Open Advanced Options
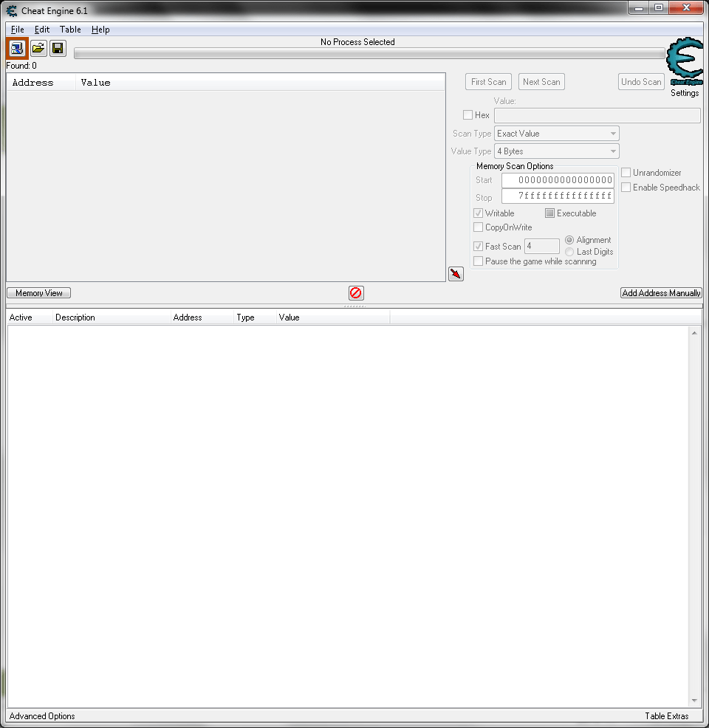This screenshot has width=709, height=728. (x=42, y=716)
